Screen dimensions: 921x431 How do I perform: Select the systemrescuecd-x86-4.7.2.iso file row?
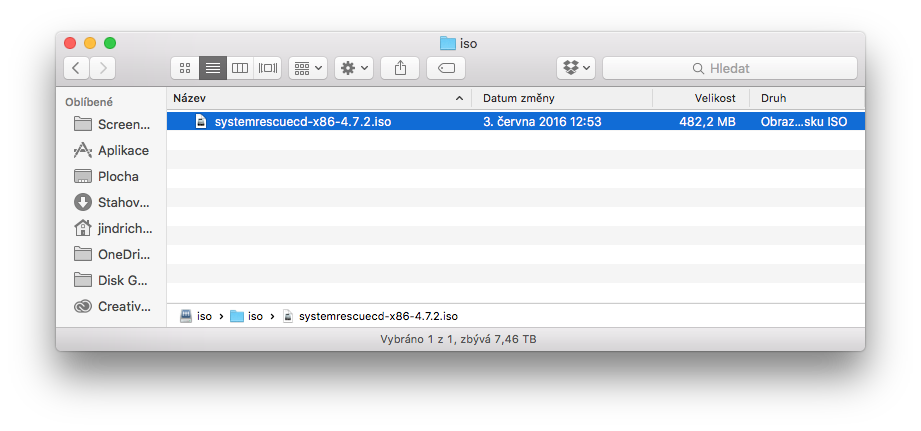coord(516,122)
